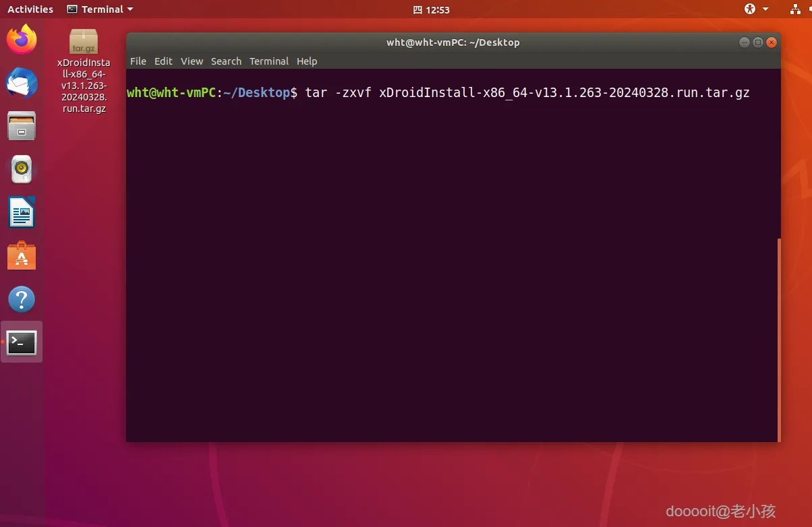This screenshot has height=527, width=812.
Task: Open the Help menu in Terminal
Action: pyautogui.click(x=307, y=61)
